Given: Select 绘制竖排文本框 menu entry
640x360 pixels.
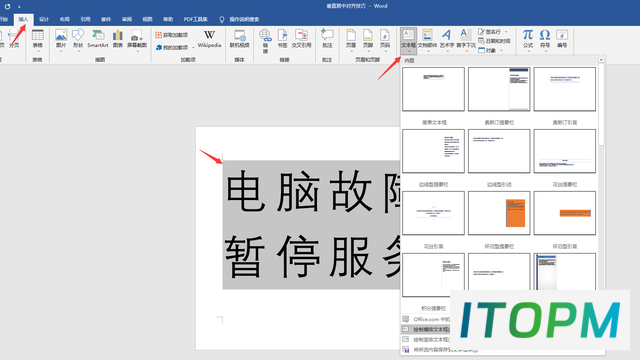Looking at the screenshot, I should coord(426,340).
